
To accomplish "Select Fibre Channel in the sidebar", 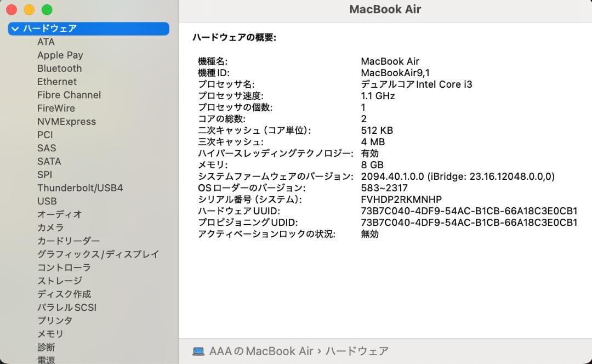I will pyautogui.click(x=69, y=94).
